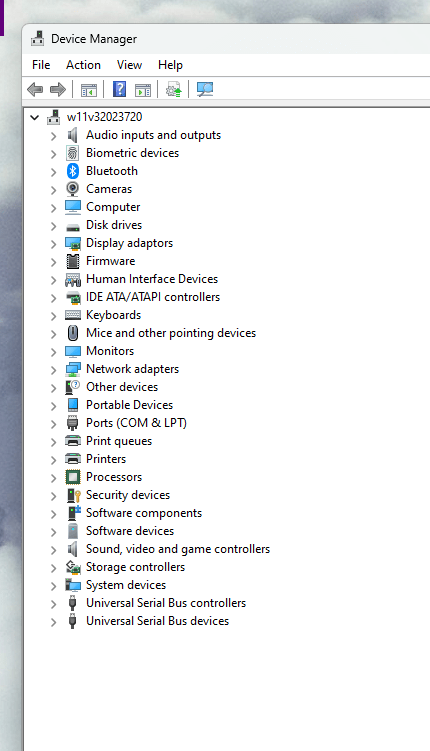Click the Network adapters icon
The height and width of the screenshot is (751, 430).
[73, 369]
